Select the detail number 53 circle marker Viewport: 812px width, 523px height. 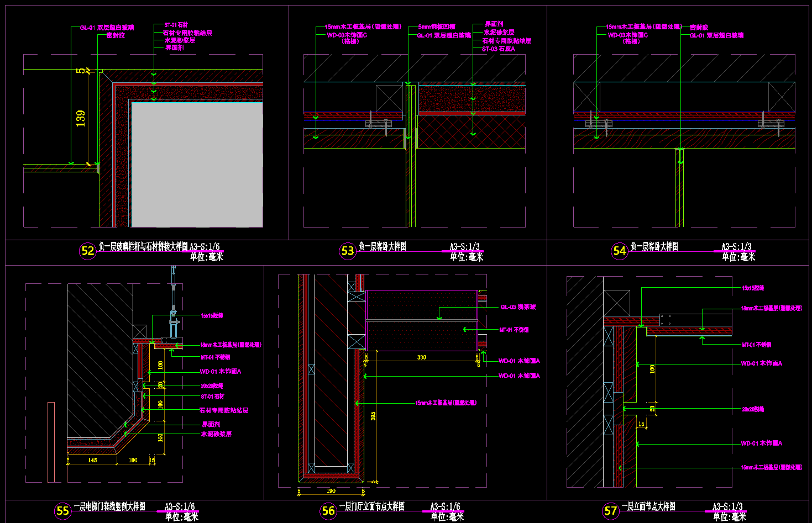(347, 251)
